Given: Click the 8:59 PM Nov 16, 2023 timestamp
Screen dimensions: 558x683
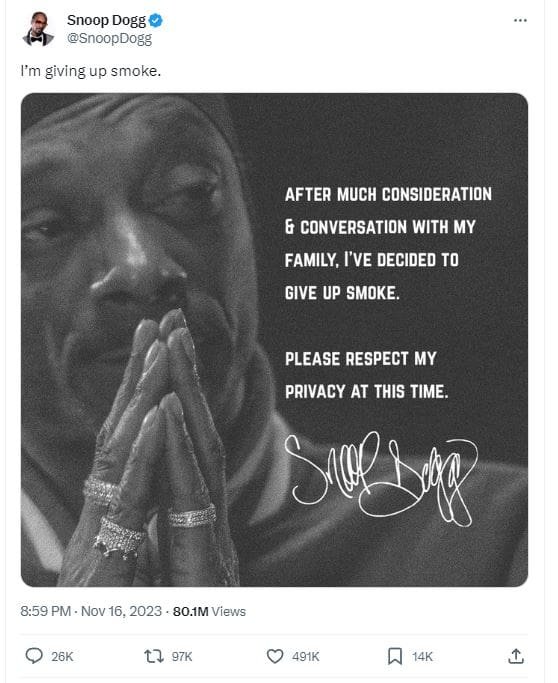Looking at the screenshot, I should coord(91,611).
